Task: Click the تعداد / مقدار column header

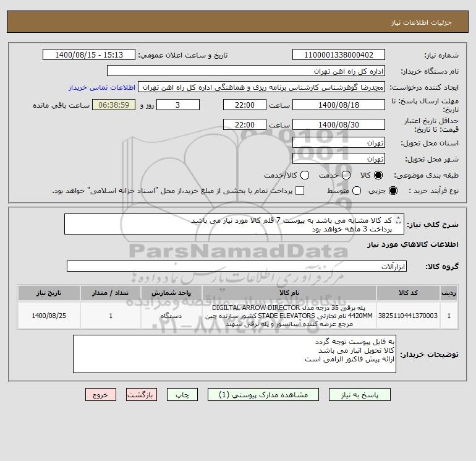Action: (111, 293)
